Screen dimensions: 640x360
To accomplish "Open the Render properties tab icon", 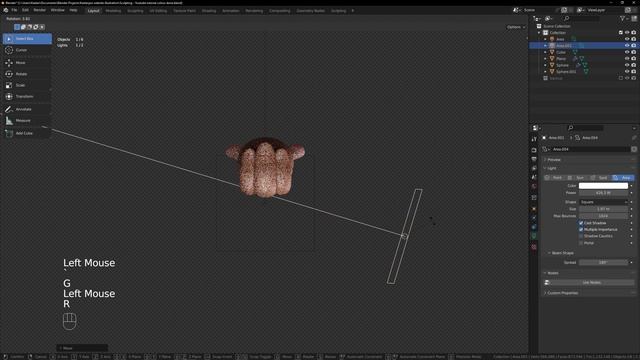I will pos(534,150).
